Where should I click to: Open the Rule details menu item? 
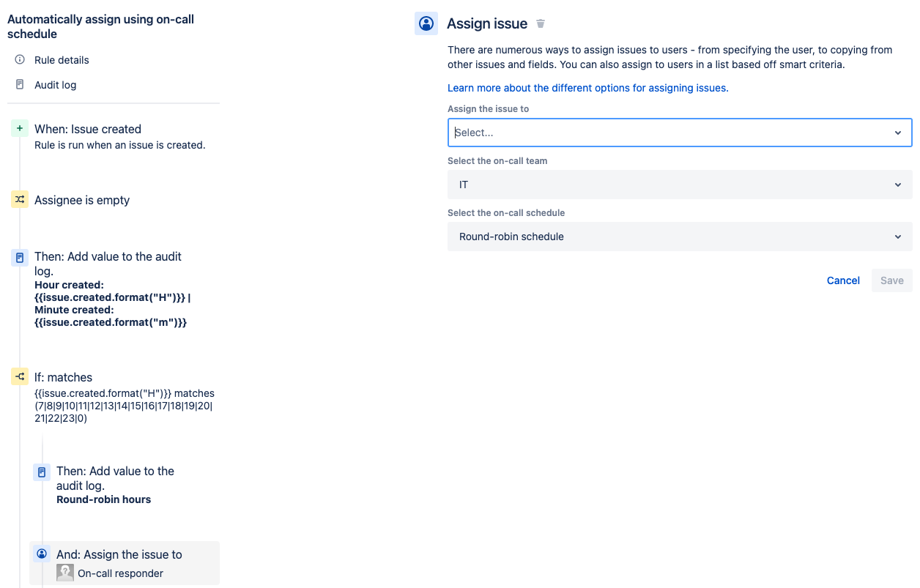[62, 60]
